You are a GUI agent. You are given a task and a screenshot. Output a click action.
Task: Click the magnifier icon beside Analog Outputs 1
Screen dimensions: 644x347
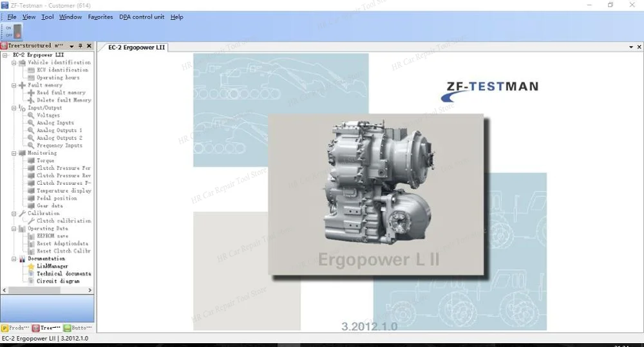pos(31,130)
